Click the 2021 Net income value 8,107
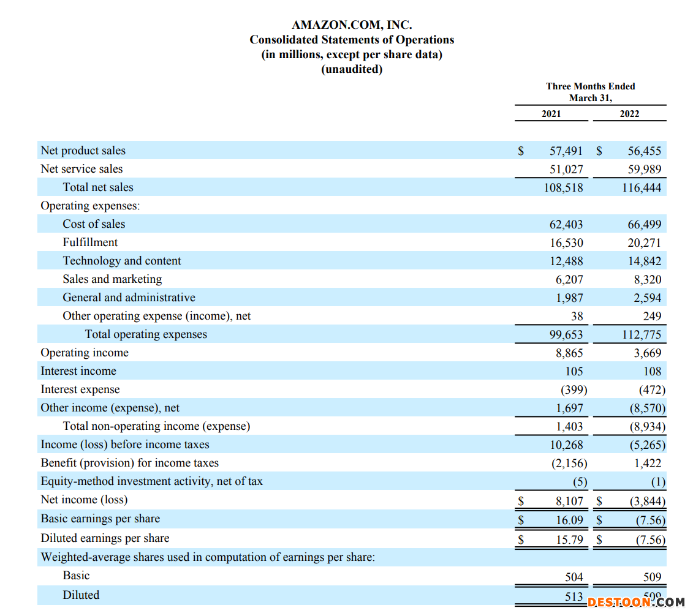The height and width of the screenshot is (616, 693). [x=569, y=501]
